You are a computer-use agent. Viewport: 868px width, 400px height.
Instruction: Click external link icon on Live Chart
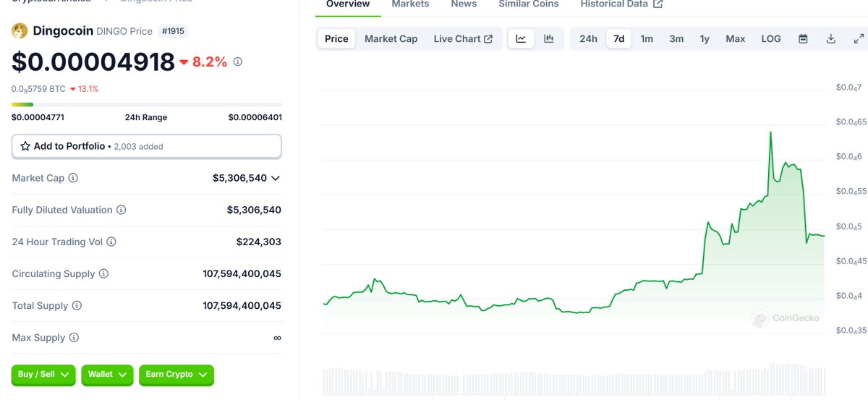click(x=488, y=39)
